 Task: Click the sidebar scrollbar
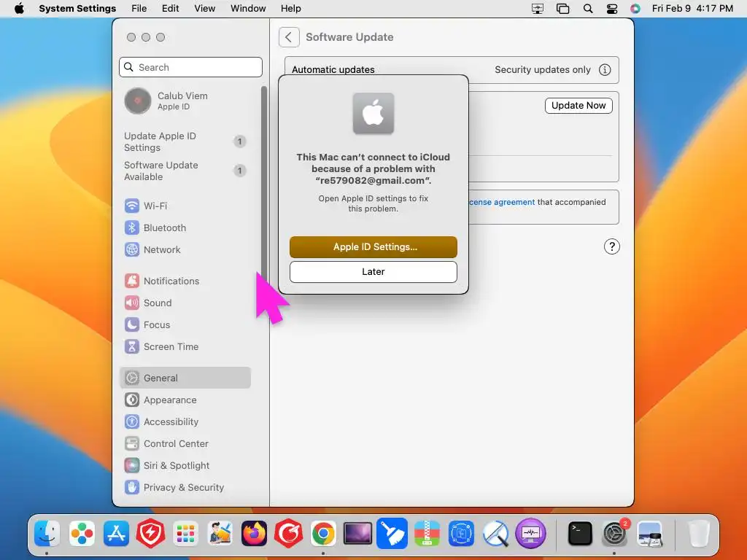[264, 183]
